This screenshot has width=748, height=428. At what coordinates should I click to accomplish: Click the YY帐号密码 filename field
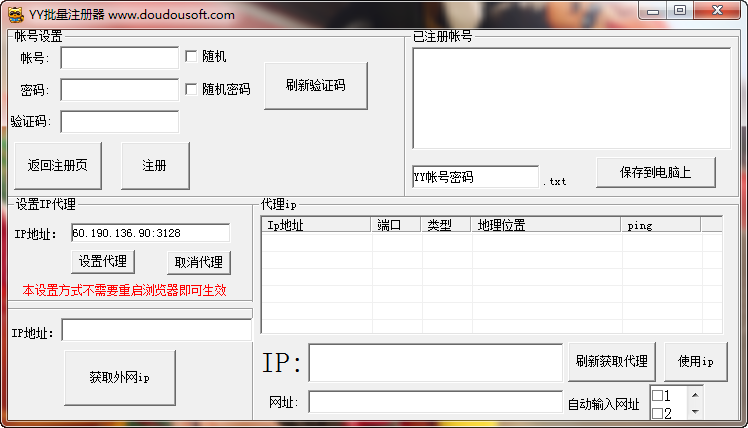[476, 177]
